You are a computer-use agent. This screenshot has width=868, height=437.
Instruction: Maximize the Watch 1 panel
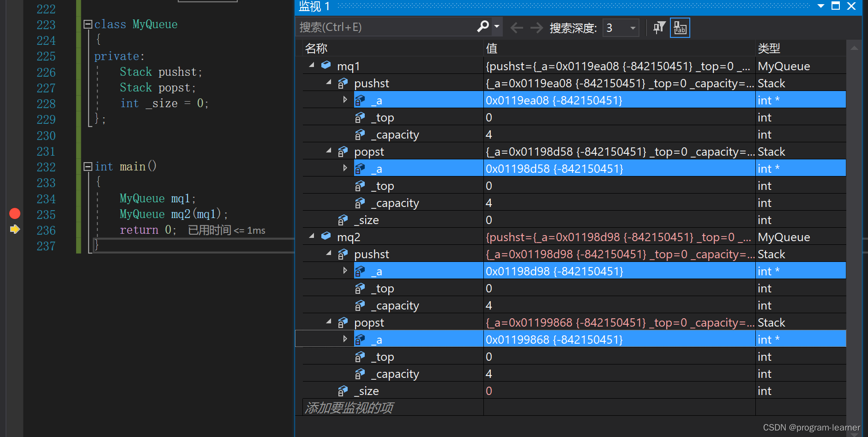point(836,6)
